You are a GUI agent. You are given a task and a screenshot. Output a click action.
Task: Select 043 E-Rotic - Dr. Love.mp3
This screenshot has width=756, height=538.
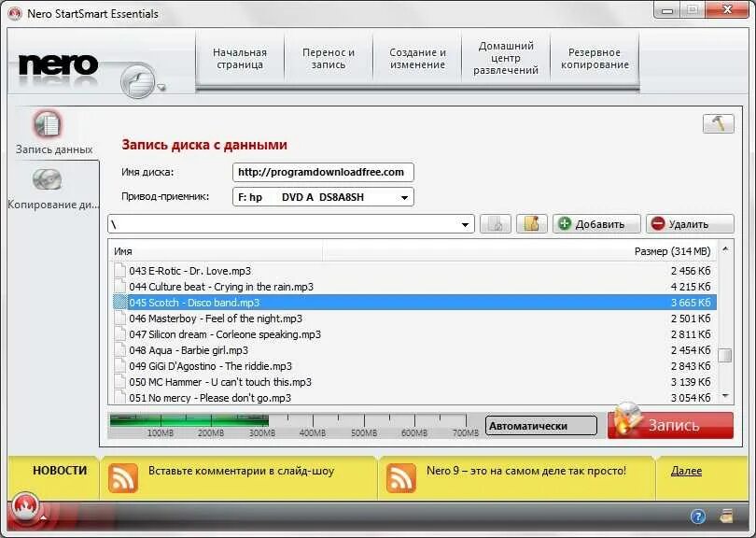414,271
